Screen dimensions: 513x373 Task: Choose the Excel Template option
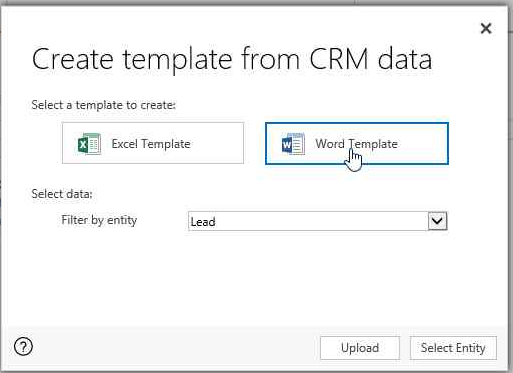pyautogui.click(x=153, y=143)
